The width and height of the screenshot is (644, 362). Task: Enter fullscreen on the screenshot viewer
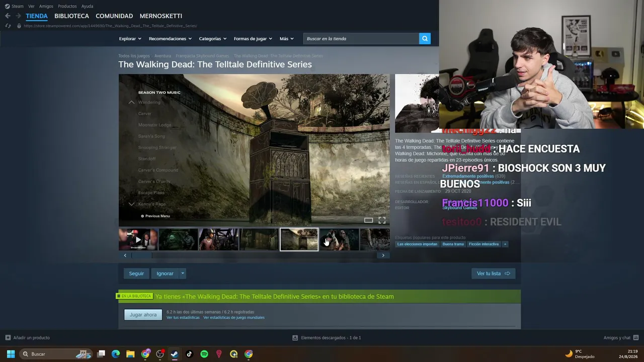point(382,220)
